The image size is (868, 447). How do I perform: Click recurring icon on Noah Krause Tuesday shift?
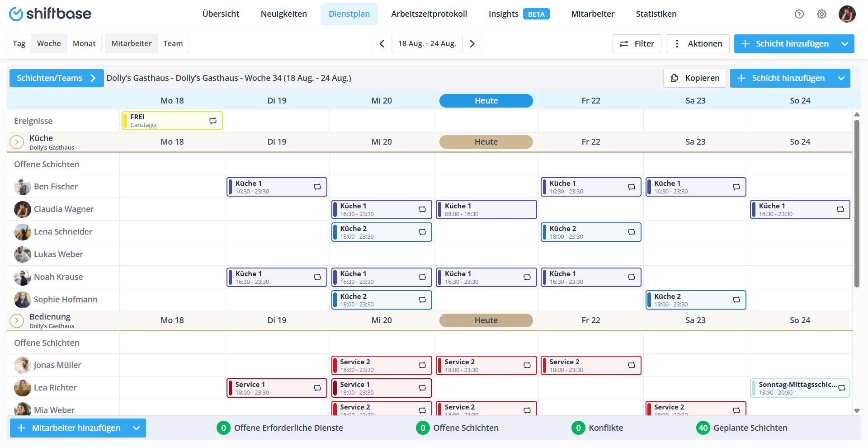[317, 277]
